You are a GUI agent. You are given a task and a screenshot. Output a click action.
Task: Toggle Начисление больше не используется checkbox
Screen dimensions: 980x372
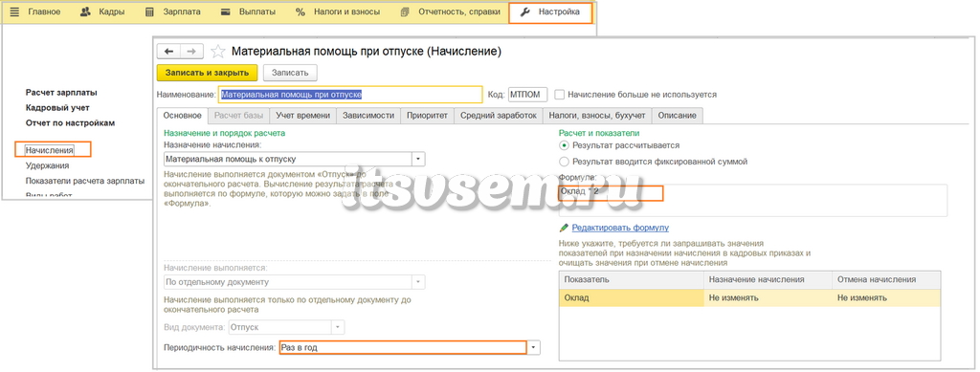pyautogui.click(x=559, y=95)
